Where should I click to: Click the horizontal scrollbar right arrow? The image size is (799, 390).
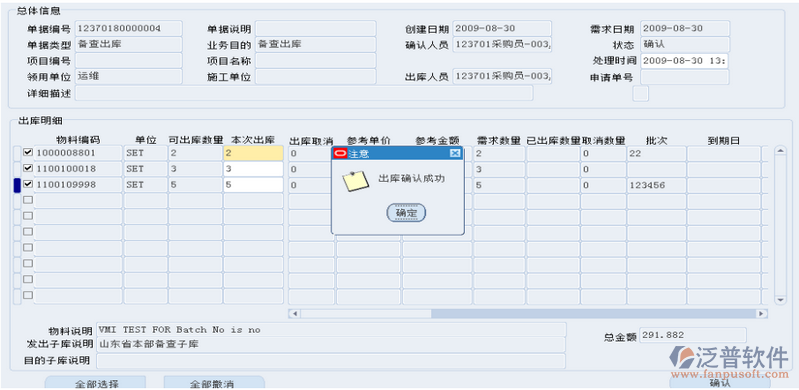point(761,314)
